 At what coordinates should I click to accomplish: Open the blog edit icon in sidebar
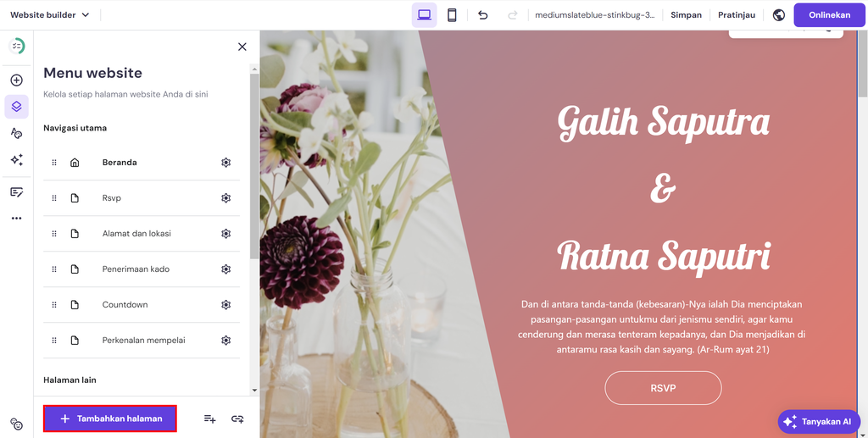pyautogui.click(x=17, y=192)
